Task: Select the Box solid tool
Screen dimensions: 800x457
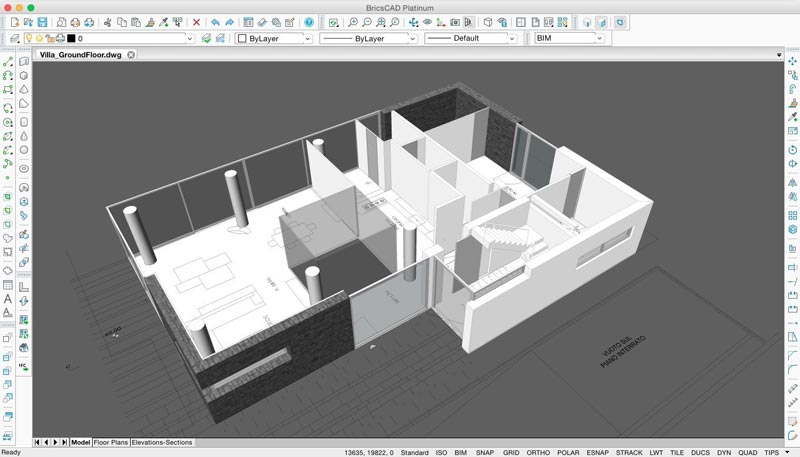Action: pyautogui.click(x=24, y=75)
